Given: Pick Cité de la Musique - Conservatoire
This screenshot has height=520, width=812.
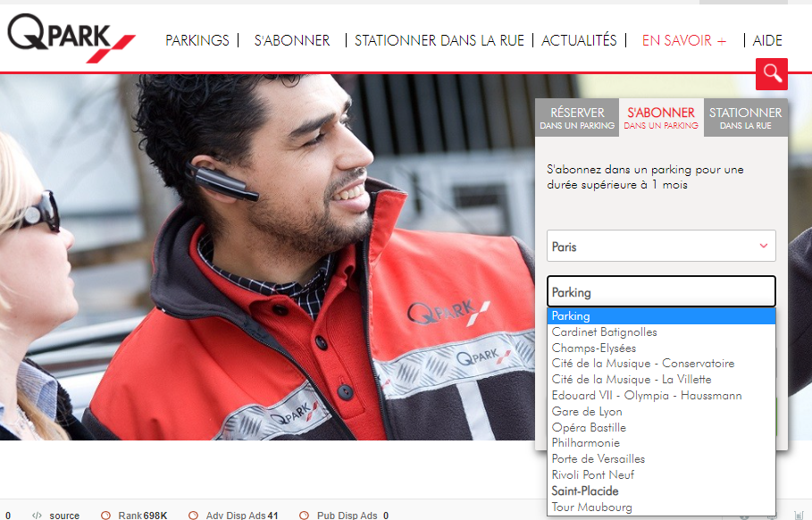Looking at the screenshot, I should [x=661, y=364].
